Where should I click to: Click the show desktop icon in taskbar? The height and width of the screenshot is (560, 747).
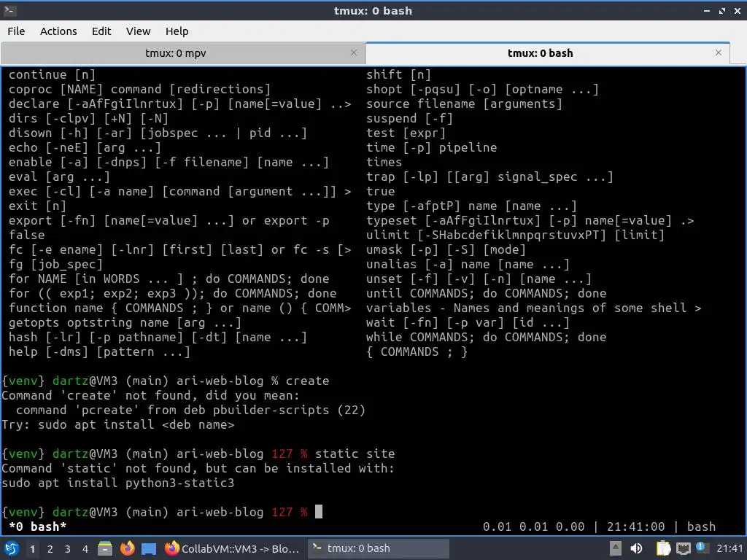[149, 548]
